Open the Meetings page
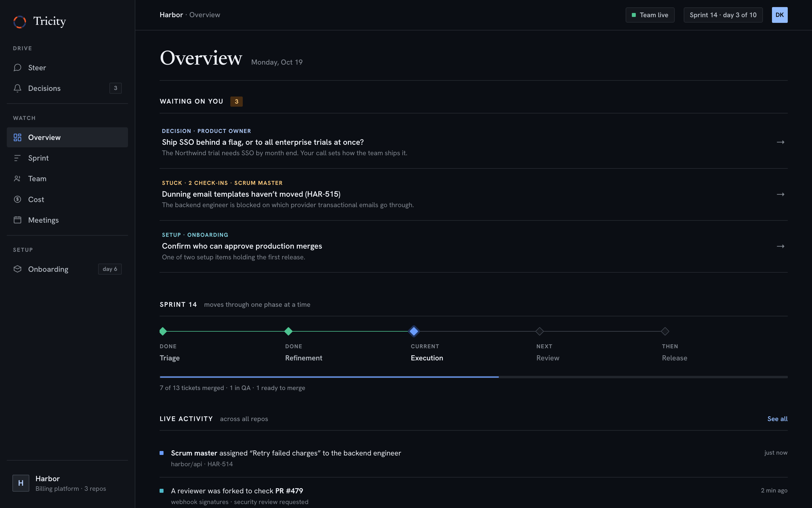The height and width of the screenshot is (508, 812). [x=67, y=220]
